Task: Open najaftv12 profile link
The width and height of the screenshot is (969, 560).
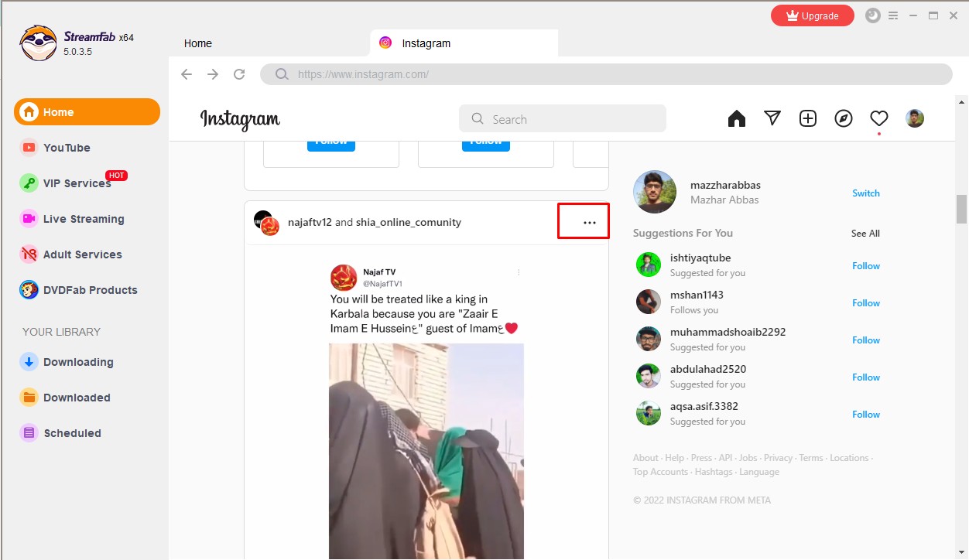Action: pos(310,222)
